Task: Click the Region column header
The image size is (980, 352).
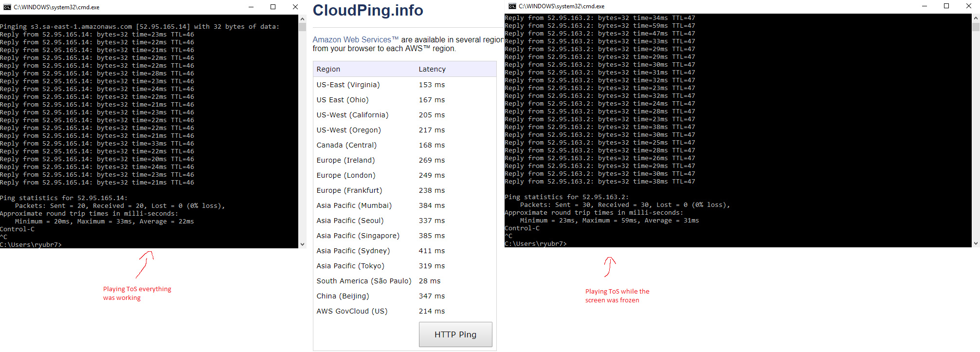Action: 328,69
